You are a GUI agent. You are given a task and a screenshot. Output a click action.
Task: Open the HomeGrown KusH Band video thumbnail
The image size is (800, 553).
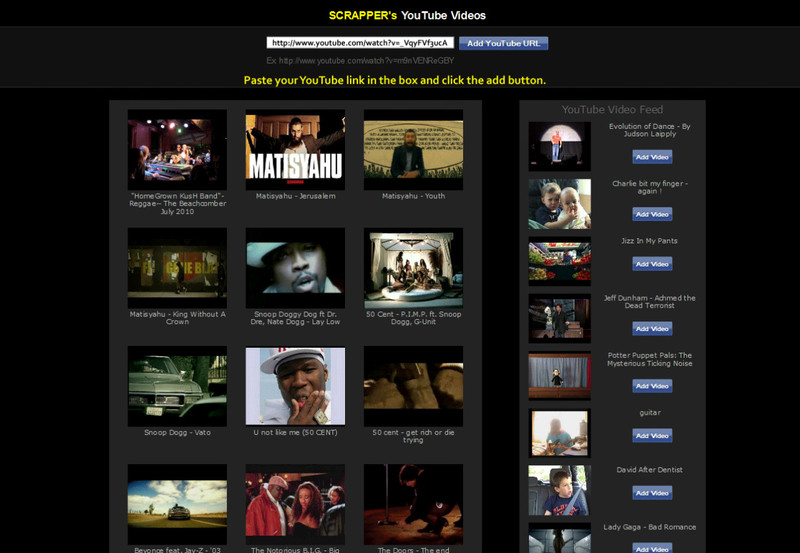177,149
